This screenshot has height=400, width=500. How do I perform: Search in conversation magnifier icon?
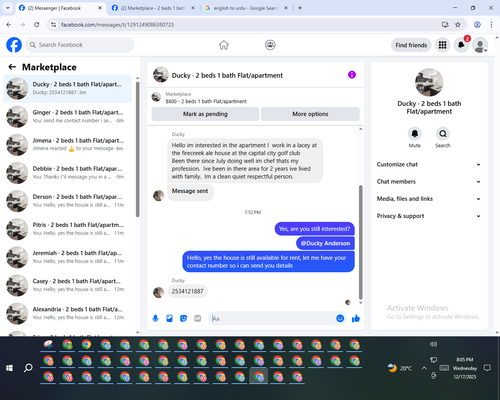pos(443,134)
